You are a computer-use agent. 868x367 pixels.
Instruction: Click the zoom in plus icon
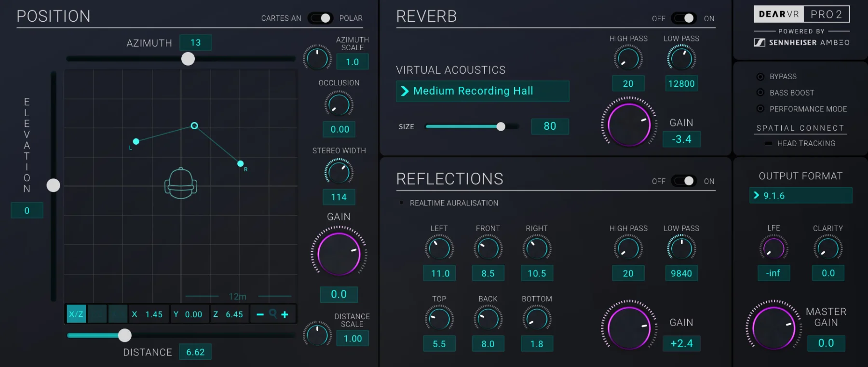click(285, 314)
